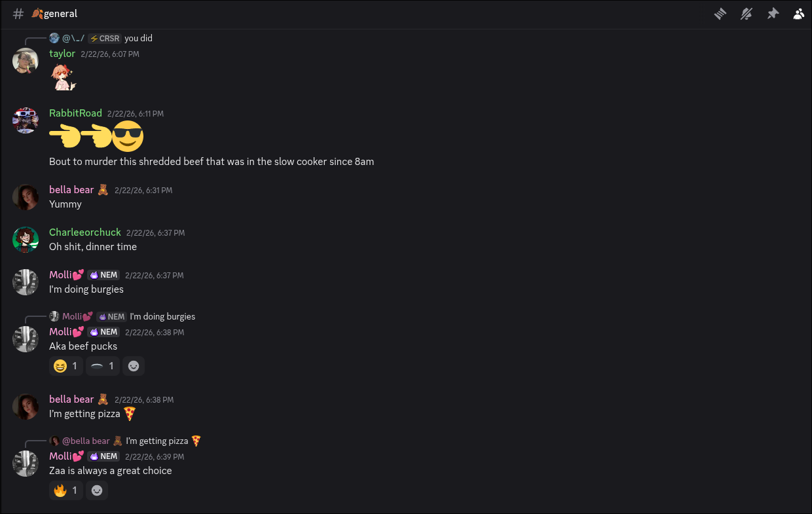
Task: Open the Threads icon in header
Action: (720, 14)
